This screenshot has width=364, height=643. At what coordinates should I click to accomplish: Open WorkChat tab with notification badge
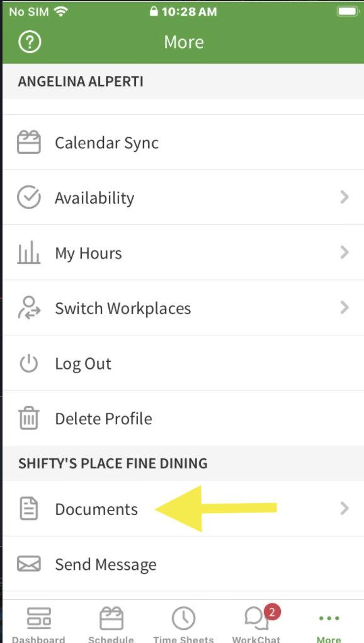tap(256, 625)
